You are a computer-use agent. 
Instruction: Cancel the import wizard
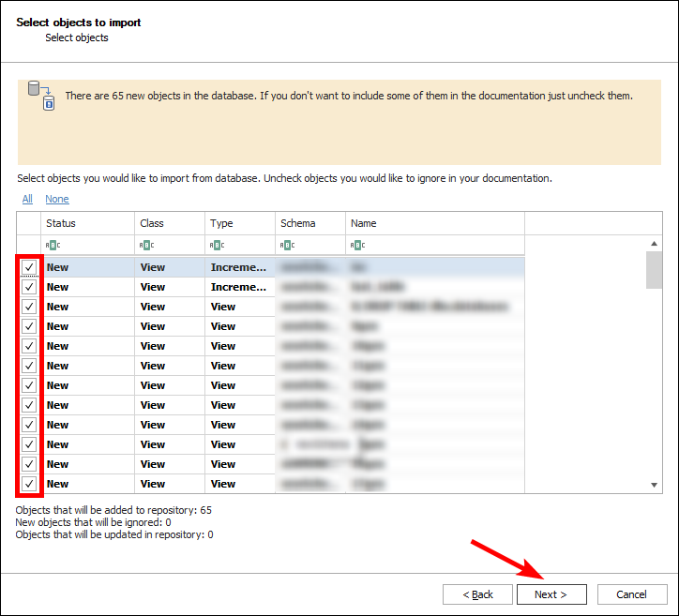coord(631,594)
